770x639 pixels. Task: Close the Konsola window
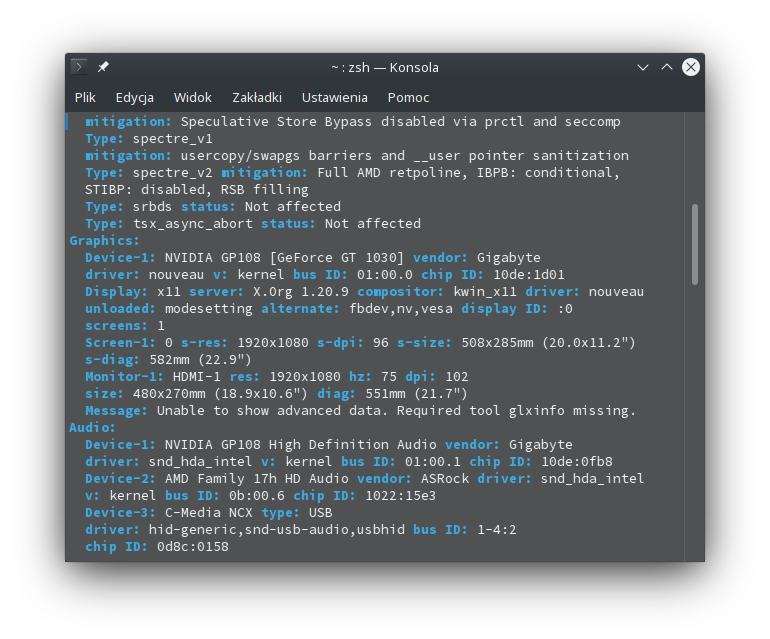tap(690, 67)
